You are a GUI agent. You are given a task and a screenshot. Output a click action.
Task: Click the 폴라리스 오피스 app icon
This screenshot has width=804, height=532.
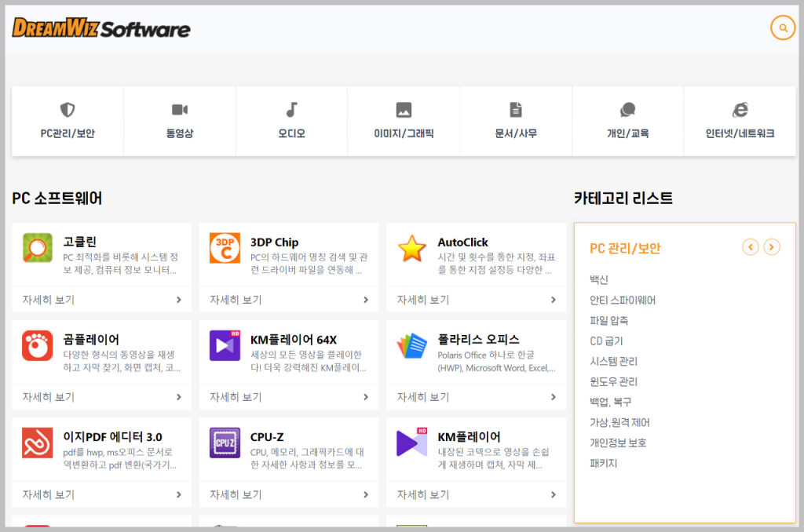411,345
